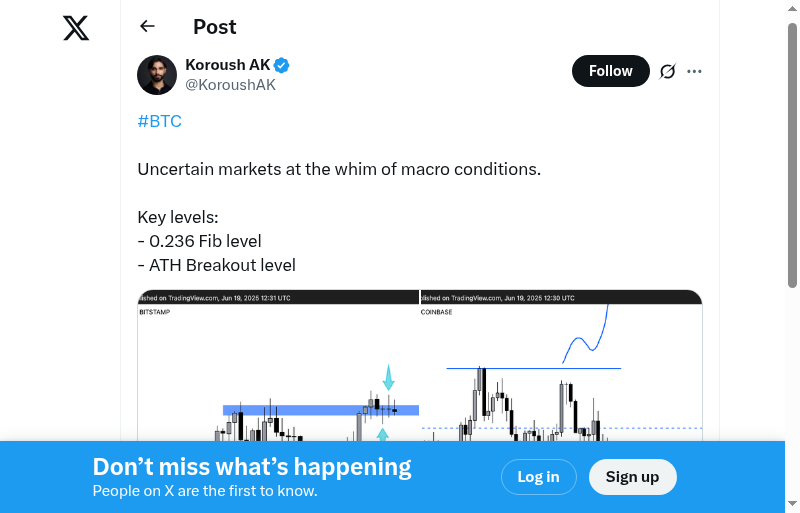This screenshot has height=513, width=800.
Task: Click the X logo
Action: click(x=76, y=28)
